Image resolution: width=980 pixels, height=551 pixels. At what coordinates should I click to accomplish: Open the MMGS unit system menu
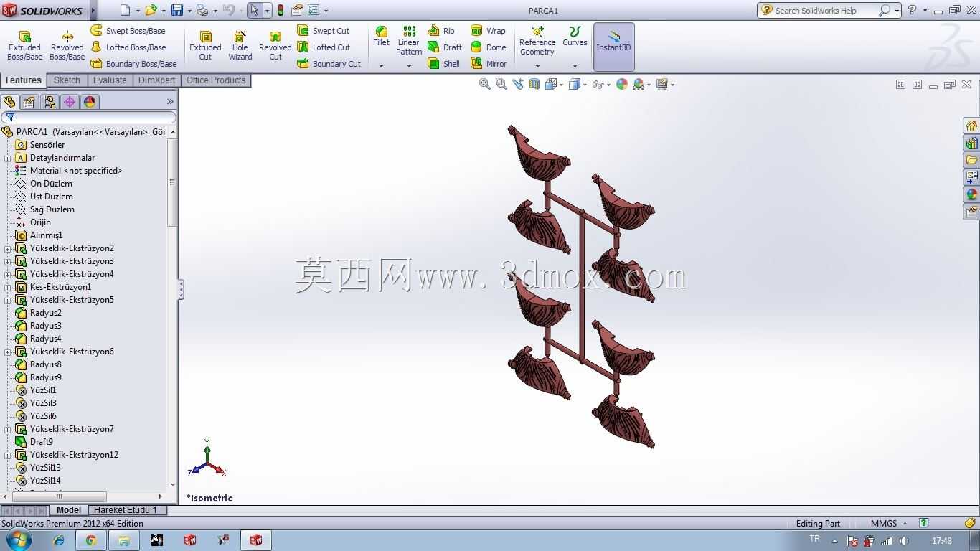click(x=889, y=523)
